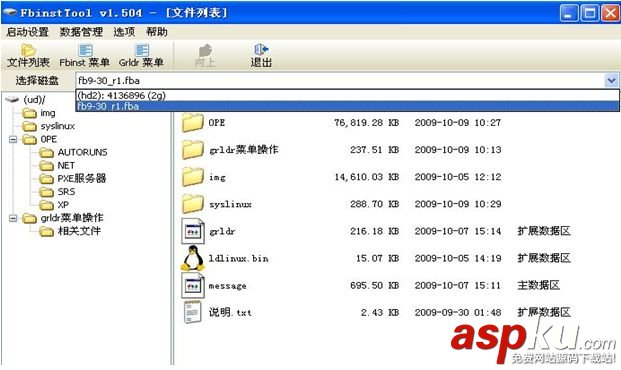Open the 选项 menu
The image size is (621, 370).
pos(124,32)
